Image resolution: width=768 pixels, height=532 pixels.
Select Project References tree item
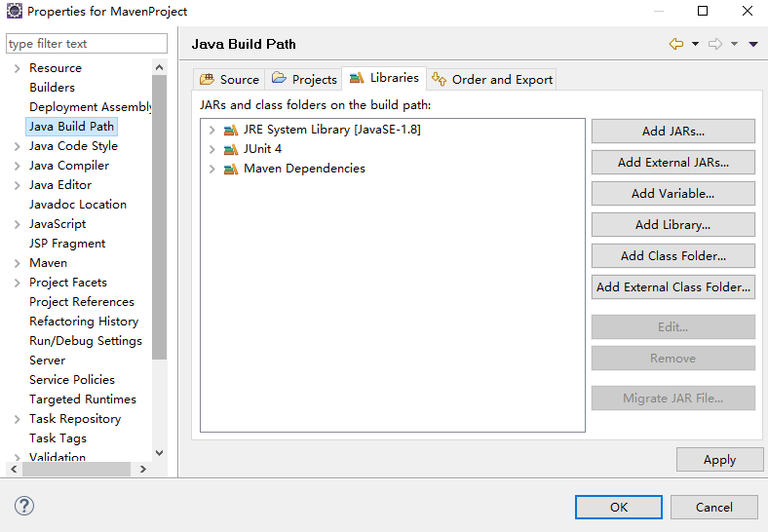coord(82,302)
